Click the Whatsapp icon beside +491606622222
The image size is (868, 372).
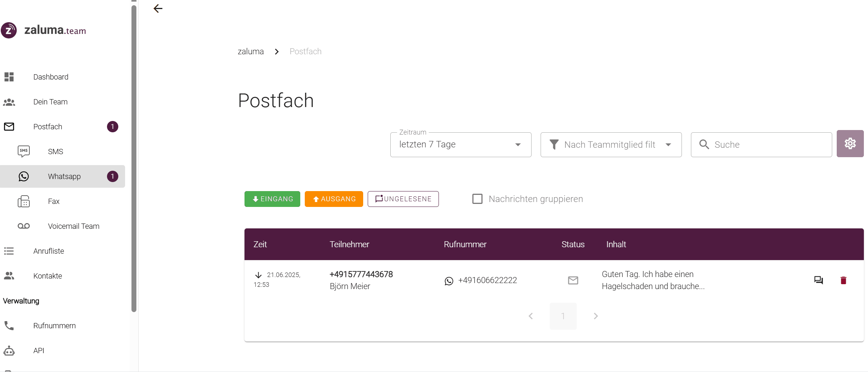[x=449, y=281]
